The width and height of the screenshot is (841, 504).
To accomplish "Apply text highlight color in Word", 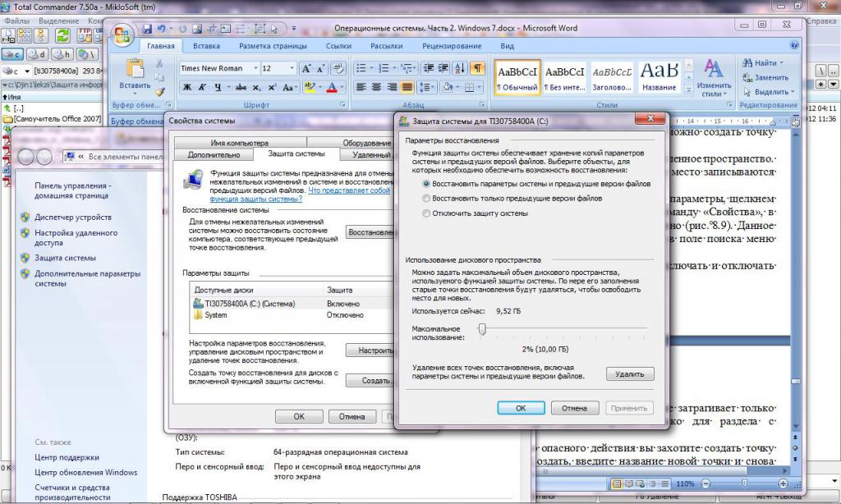I will (x=309, y=87).
